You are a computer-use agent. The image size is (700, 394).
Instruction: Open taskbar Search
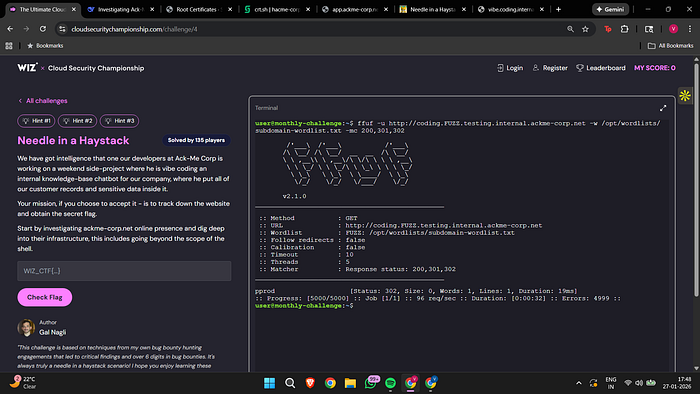tap(290, 383)
